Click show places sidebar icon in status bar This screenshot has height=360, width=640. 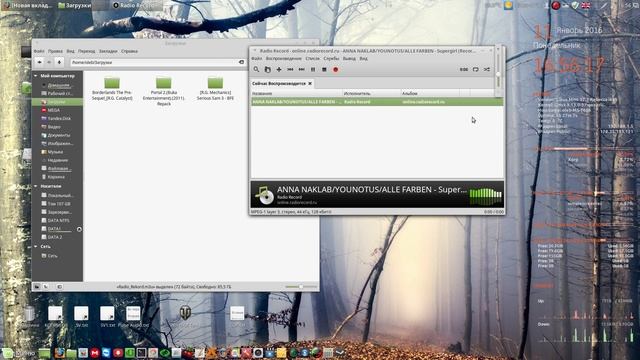(37, 287)
